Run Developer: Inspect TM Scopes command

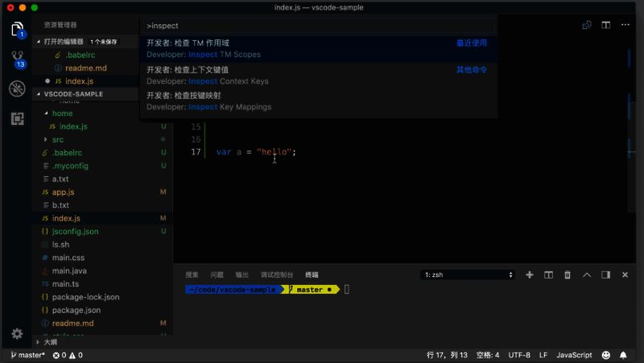point(318,48)
